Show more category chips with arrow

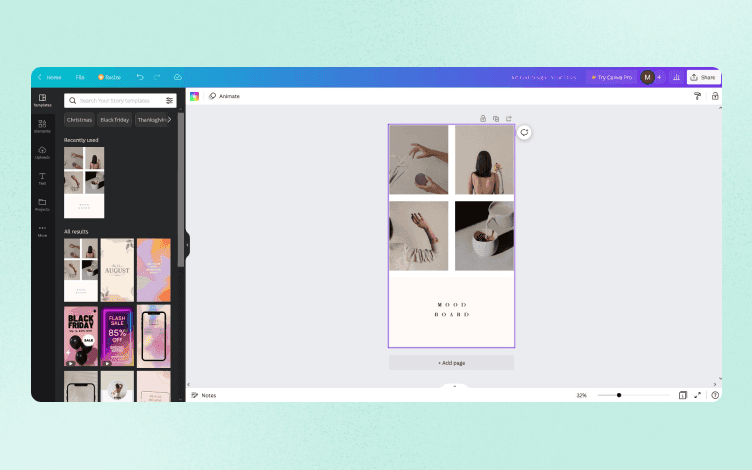169,120
